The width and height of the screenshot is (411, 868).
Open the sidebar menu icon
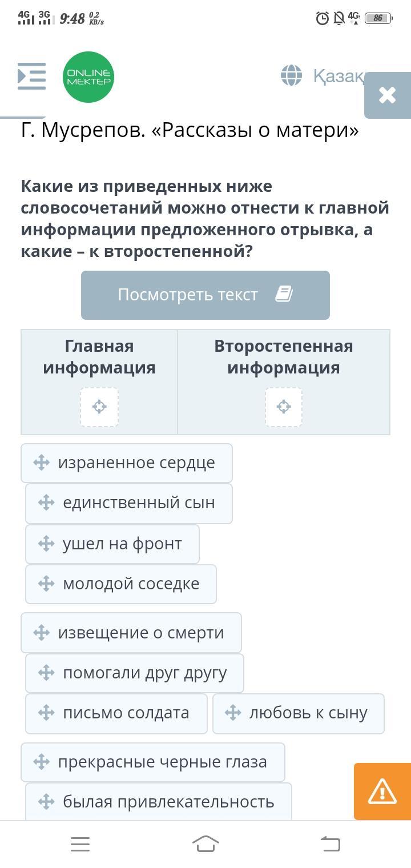pyautogui.click(x=31, y=76)
